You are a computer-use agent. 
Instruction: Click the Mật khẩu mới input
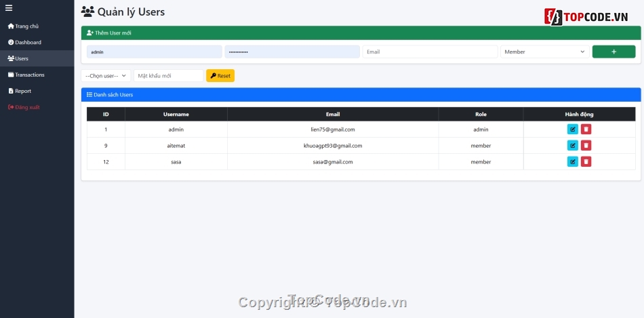pyautogui.click(x=168, y=75)
